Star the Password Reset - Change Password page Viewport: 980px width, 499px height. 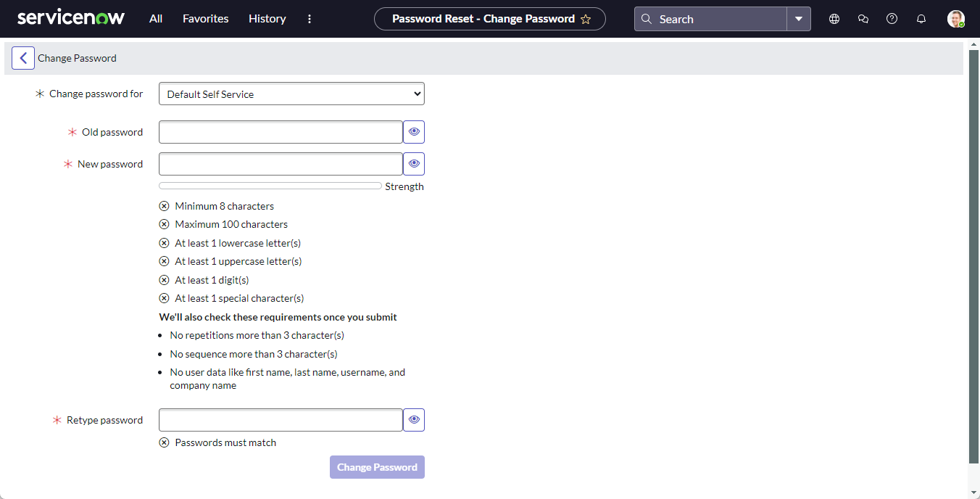tap(586, 19)
